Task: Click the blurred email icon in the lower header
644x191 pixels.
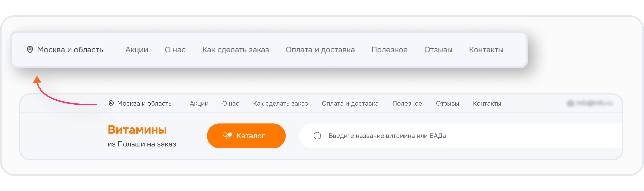Action: point(570,103)
